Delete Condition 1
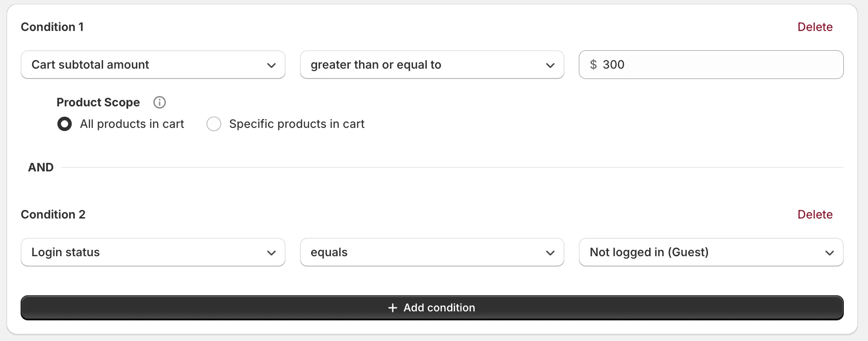Viewport: 868px width, 341px height. point(815,27)
